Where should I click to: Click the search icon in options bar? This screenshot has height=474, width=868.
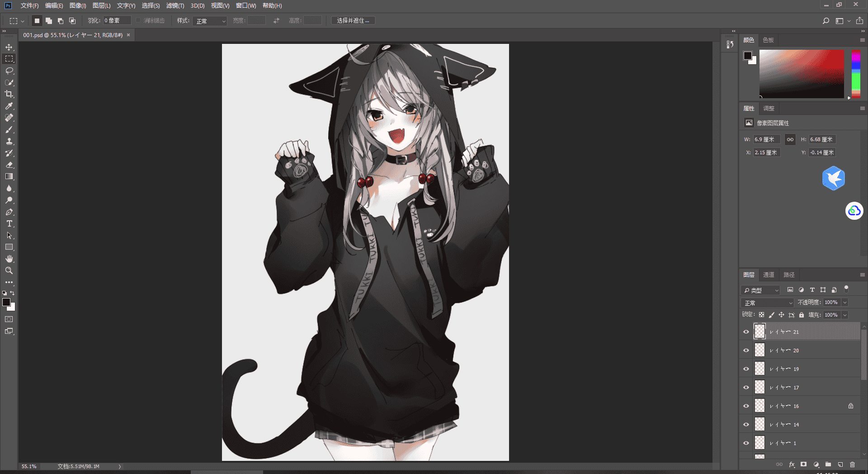826,21
